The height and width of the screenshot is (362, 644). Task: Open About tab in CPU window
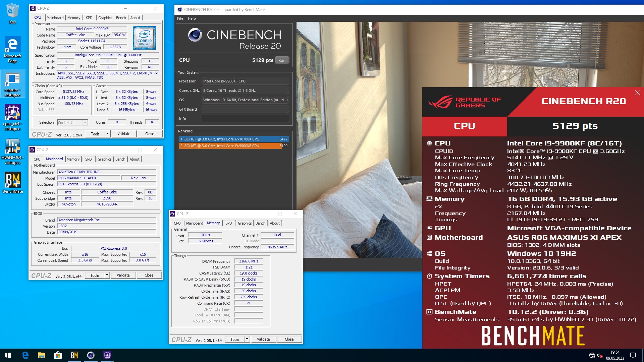click(135, 18)
